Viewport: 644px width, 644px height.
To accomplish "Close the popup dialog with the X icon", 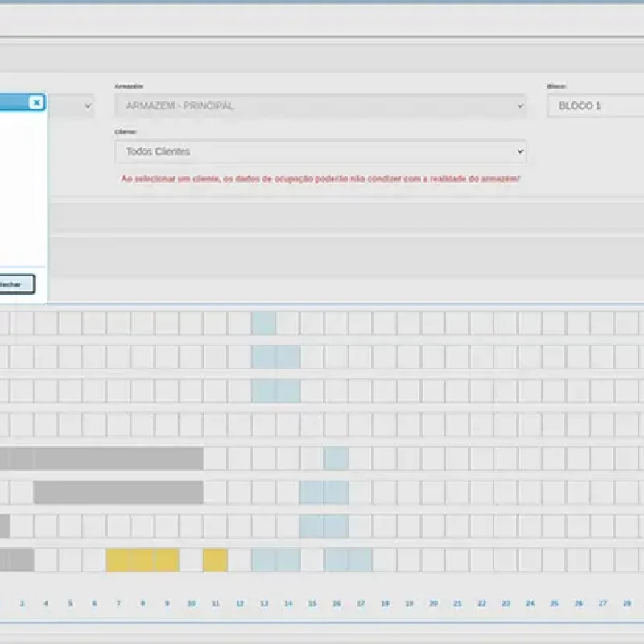I will pyautogui.click(x=35, y=103).
